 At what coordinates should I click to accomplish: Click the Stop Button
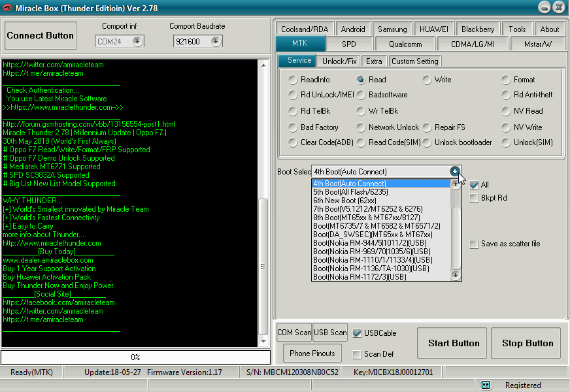coord(527,343)
